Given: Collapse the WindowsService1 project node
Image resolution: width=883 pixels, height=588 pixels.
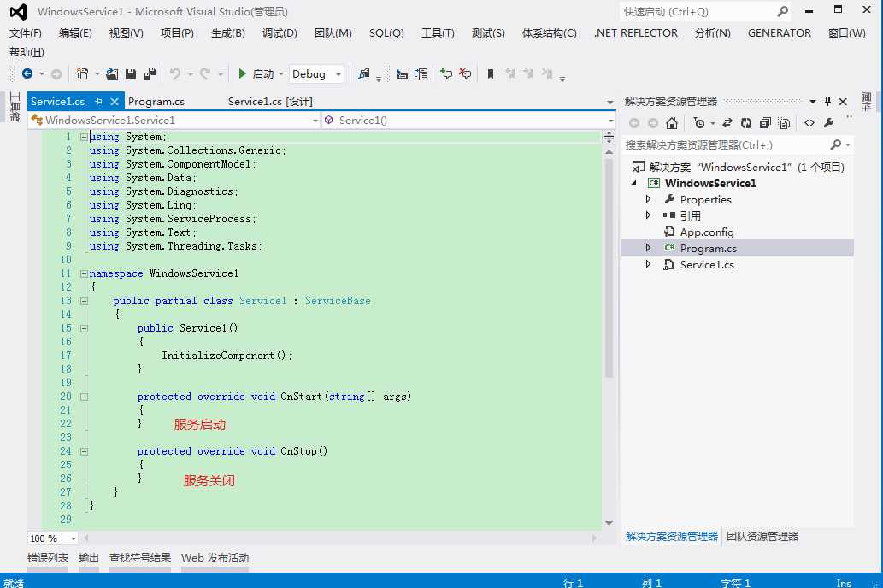Looking at the screenshot, I should point(634,183).
